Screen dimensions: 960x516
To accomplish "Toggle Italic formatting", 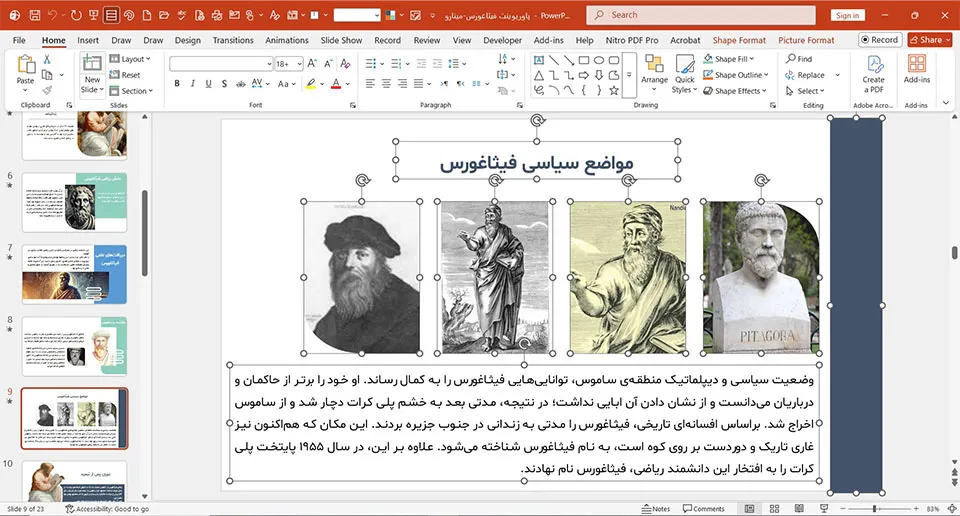I will coord(193,84).
